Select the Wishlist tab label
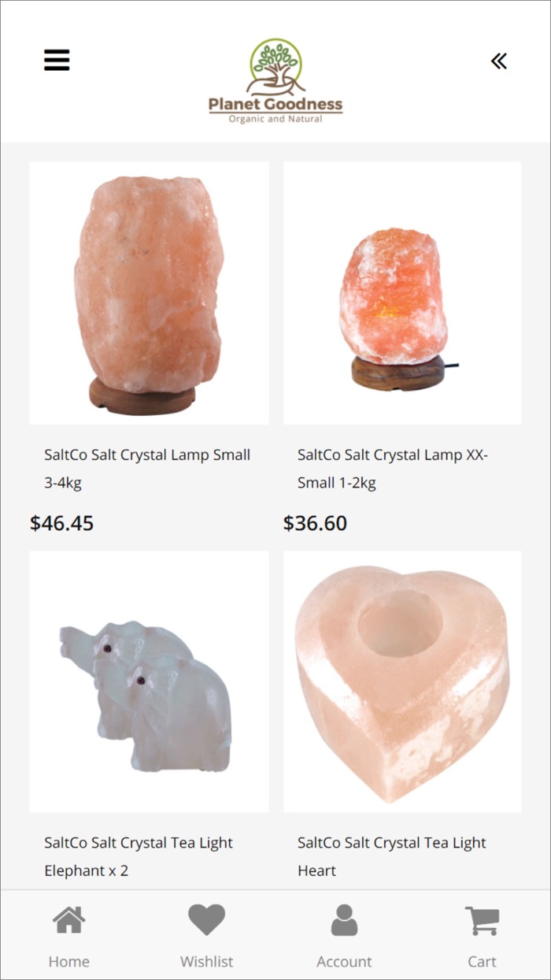Image resolution: width=551 pixels, height=980 pixels. click(x=207, y=961)
